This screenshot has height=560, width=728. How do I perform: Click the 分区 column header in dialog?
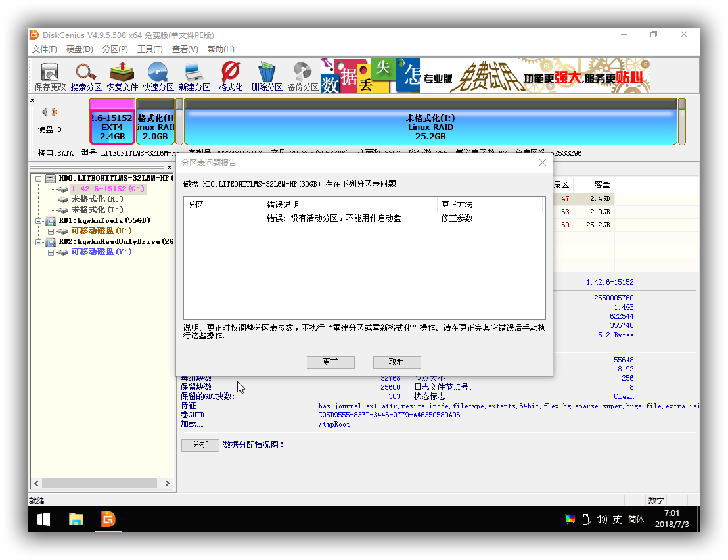224,205
